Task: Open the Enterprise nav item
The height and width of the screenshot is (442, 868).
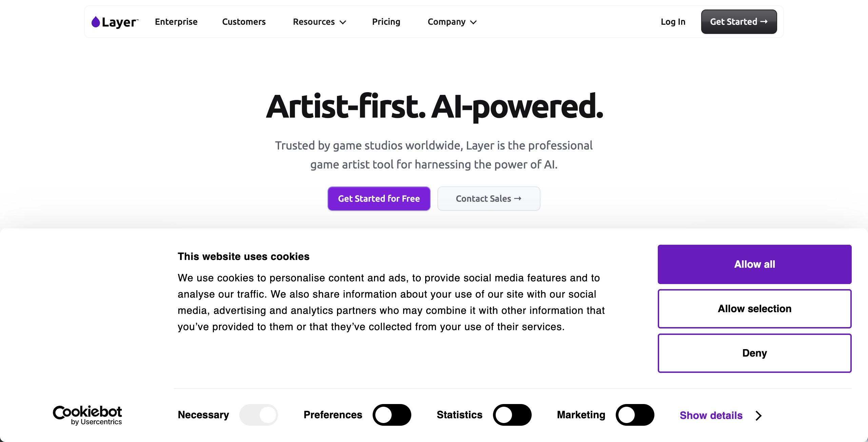Action: click(176, 22)
